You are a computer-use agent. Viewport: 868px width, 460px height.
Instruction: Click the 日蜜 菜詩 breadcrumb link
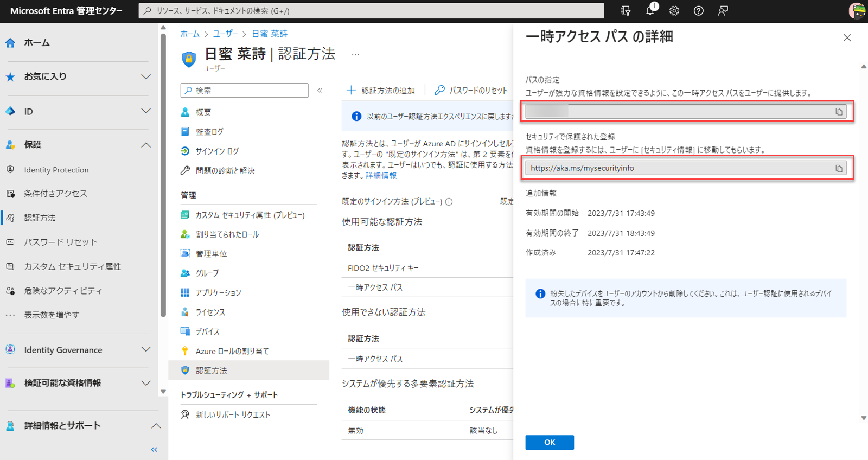click(270, 34)
